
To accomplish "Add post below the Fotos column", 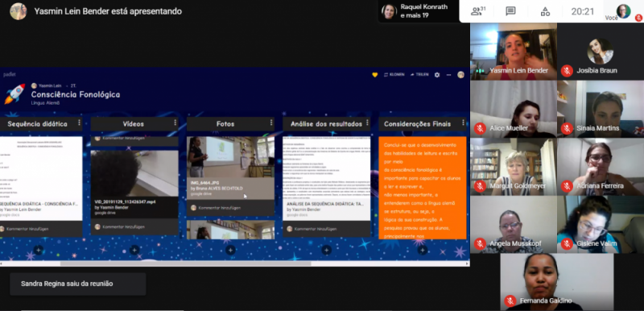I will [x=230, y=250].
